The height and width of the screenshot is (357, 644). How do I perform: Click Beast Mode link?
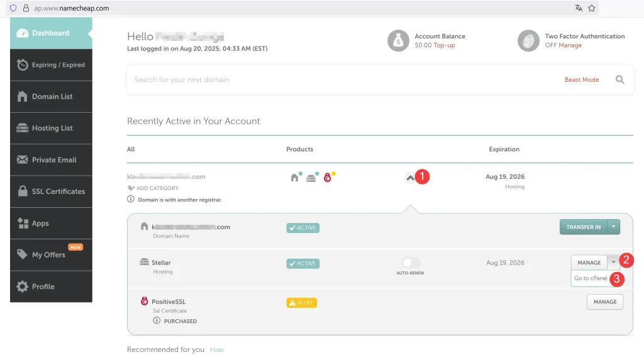pyautogui.click(x=582, y=80)
